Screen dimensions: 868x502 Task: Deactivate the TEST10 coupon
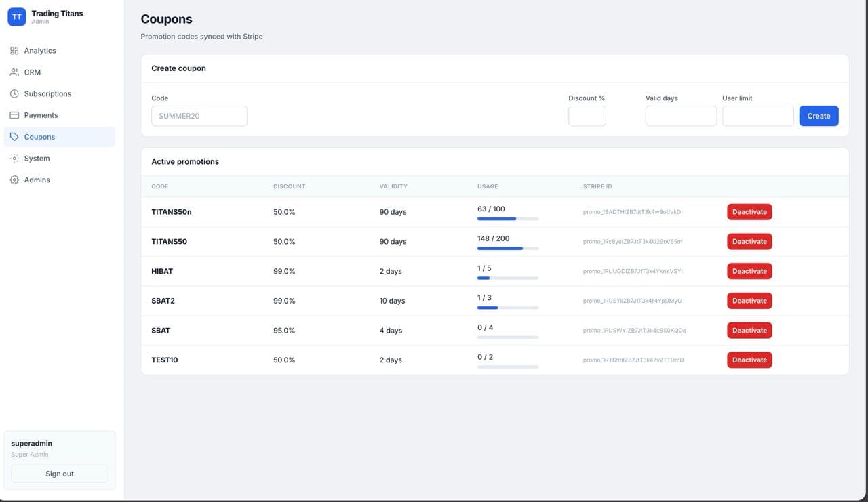(x=749, y=360)
